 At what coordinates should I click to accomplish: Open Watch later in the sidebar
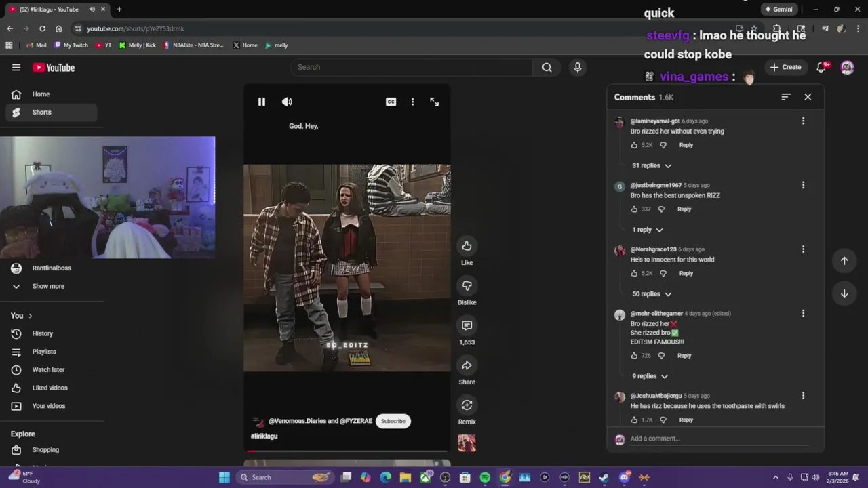click(x=52, y=369)
